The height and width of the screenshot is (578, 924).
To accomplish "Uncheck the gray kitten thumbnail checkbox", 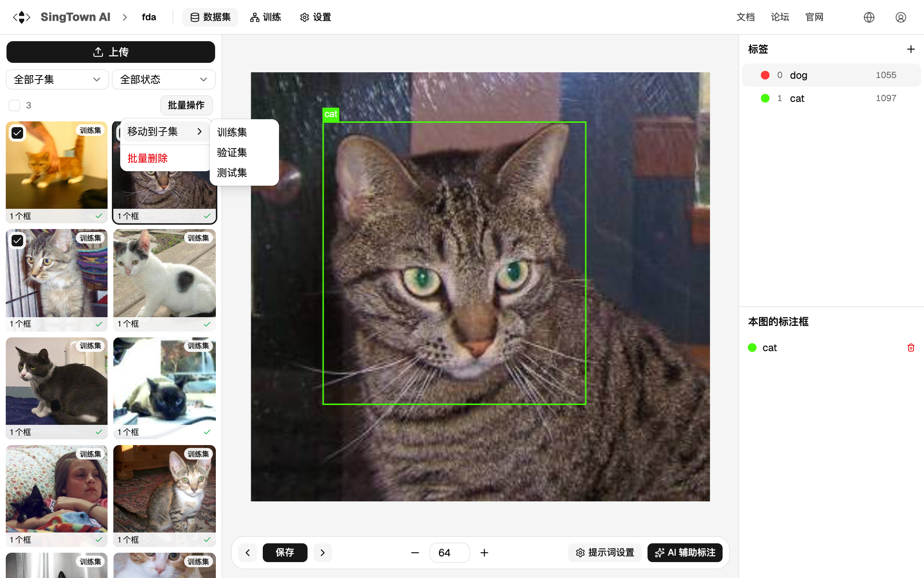I will point(17,241).
